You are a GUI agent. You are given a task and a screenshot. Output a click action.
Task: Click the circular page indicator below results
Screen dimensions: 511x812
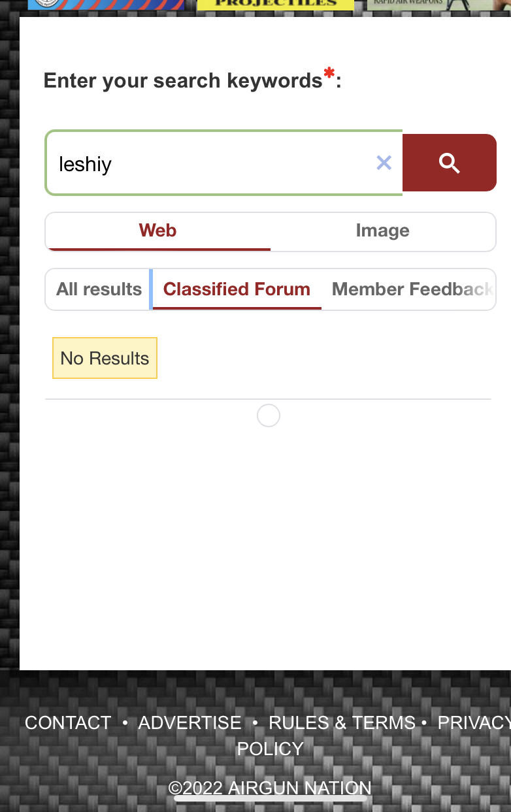coord(269,415)
